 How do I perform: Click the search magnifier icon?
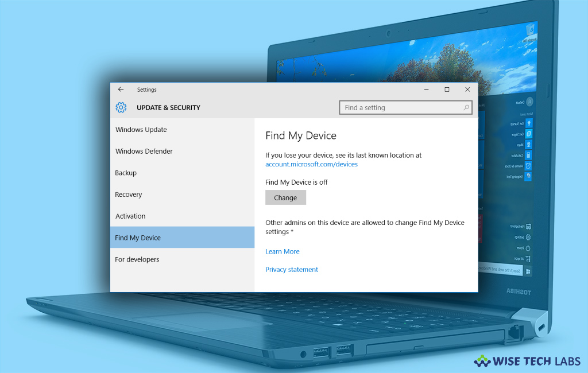[x=466, y=107]
